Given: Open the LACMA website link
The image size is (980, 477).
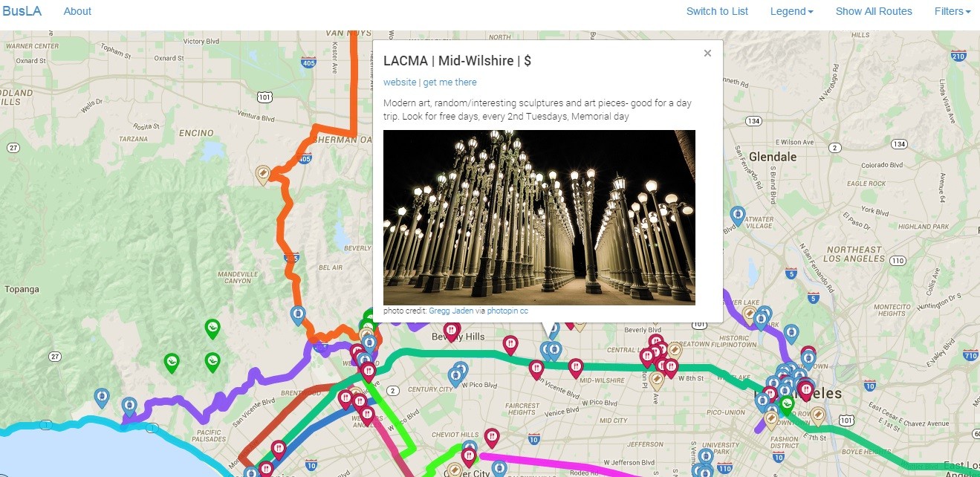Looking at the screenshot, I should (x=400, y=82).
